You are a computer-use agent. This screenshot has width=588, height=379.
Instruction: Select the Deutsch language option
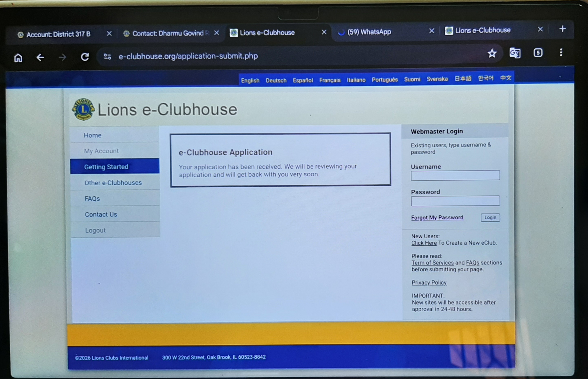(276, 80)
